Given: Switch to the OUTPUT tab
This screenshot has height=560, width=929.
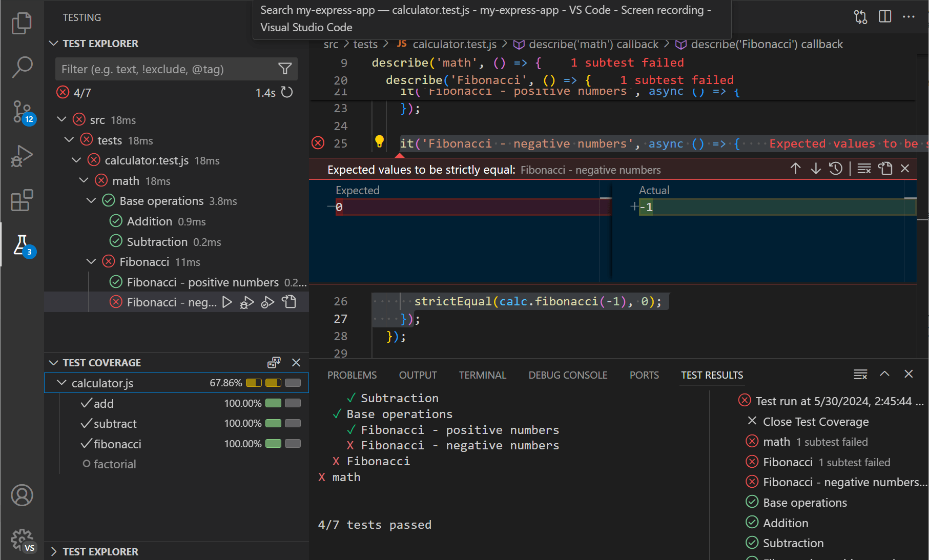Looking at the screenshot, I should tap(418, 375).
